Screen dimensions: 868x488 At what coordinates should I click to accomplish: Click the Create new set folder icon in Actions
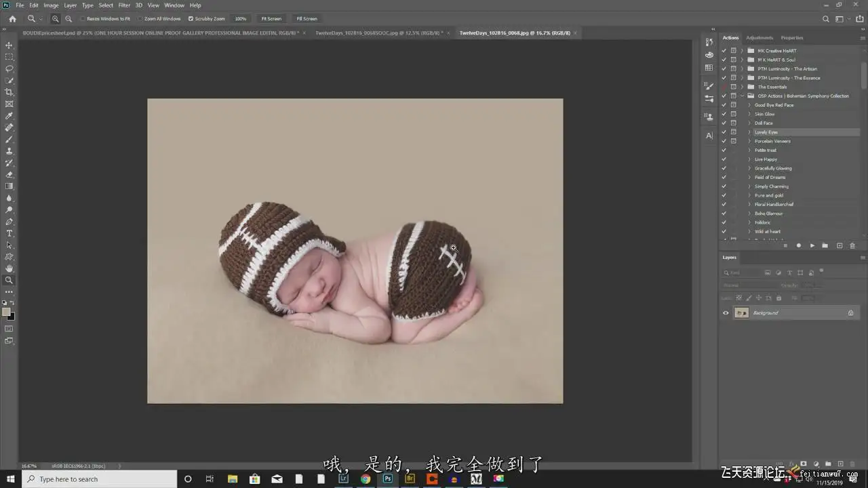point(825,245)
